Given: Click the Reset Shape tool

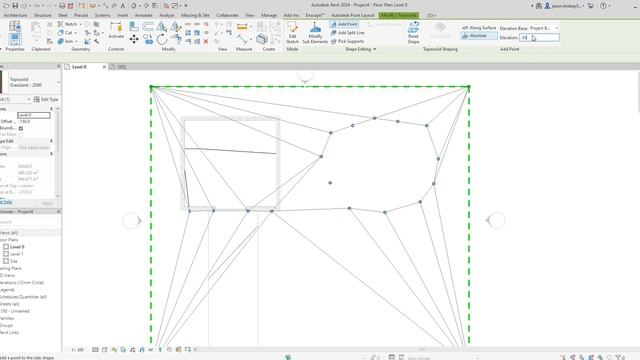Looking at the screenshot, I should [413, 33].
